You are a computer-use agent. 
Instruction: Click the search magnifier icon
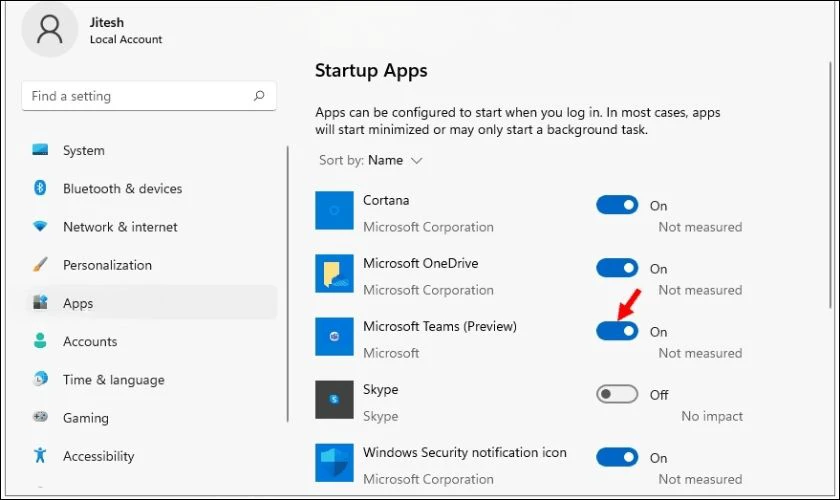coord(259,96)
